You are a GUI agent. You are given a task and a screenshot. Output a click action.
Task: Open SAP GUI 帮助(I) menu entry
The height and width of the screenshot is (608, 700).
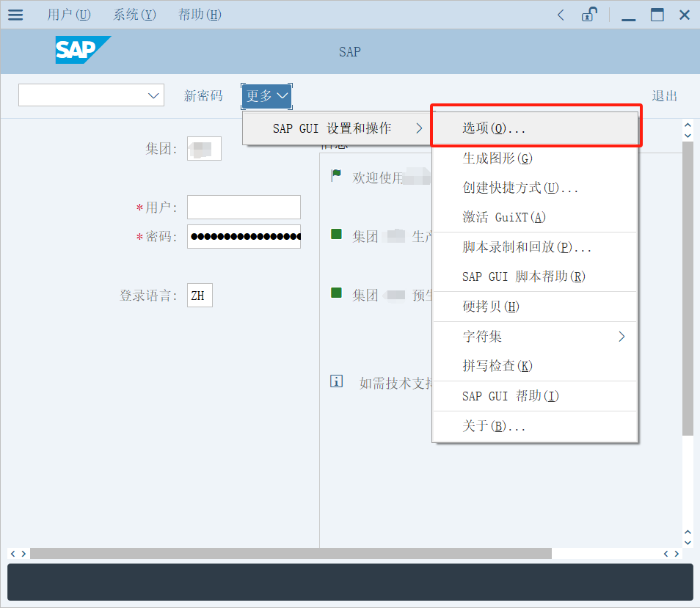tap(535, 396)
